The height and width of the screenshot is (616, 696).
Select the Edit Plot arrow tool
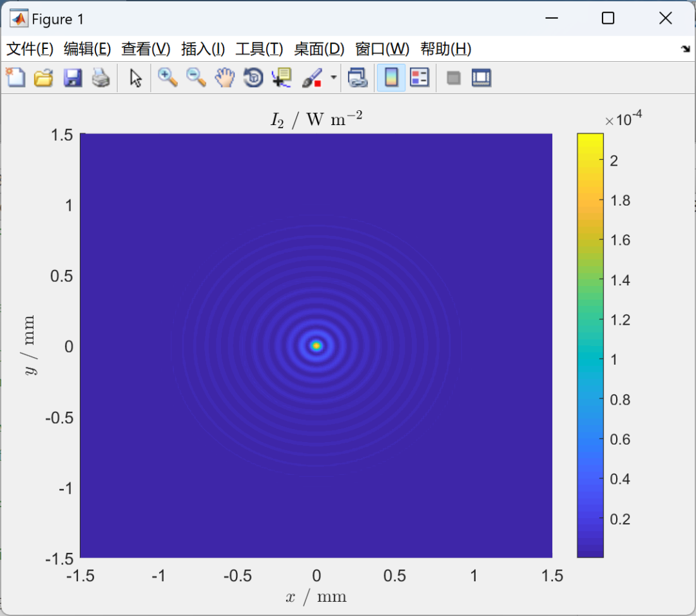[135, 78]
